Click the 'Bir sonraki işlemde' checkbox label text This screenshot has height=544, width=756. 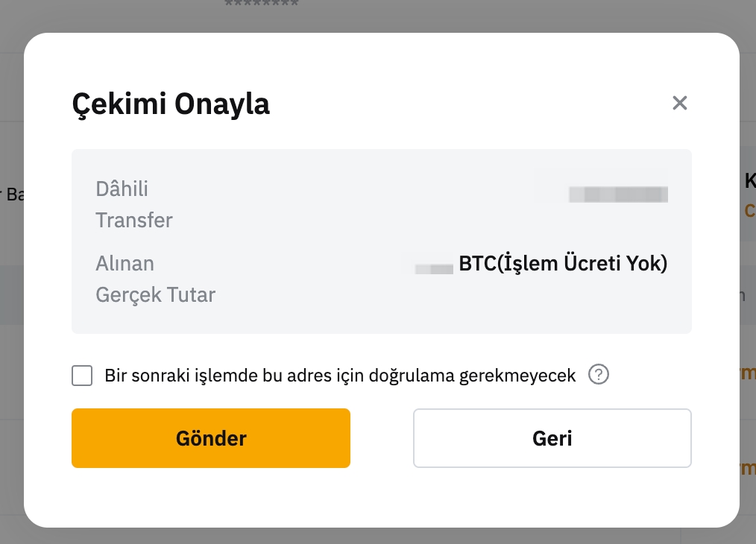tap(340, 376)
